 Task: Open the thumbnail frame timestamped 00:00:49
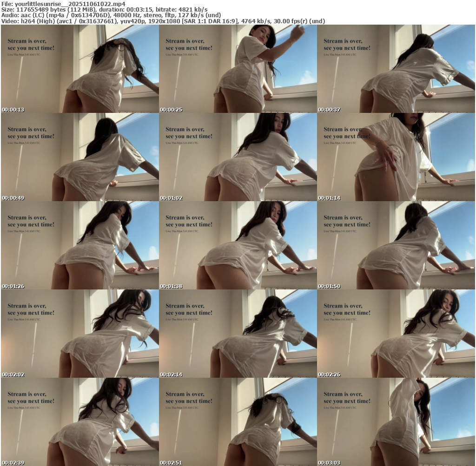point(80,157)
